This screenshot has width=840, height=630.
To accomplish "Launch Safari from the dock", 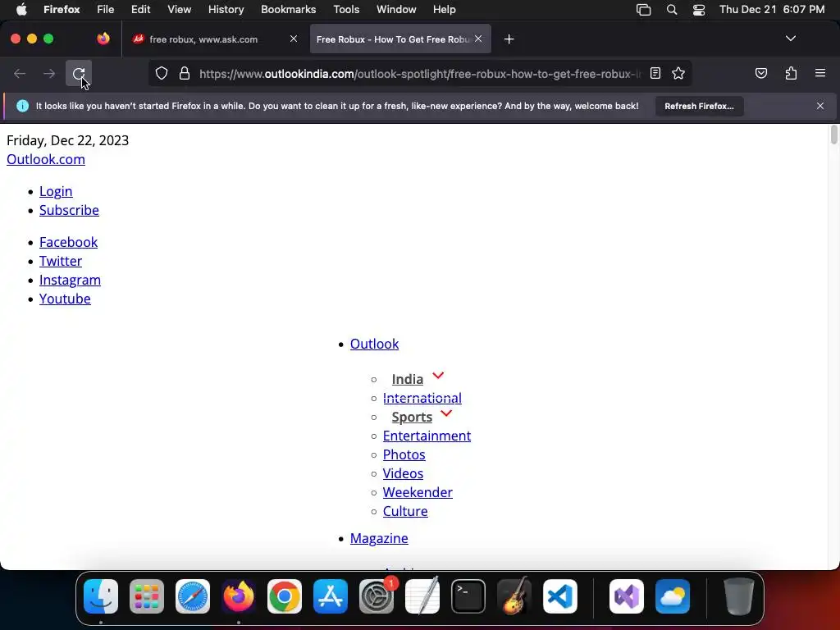I will point(193,596).
